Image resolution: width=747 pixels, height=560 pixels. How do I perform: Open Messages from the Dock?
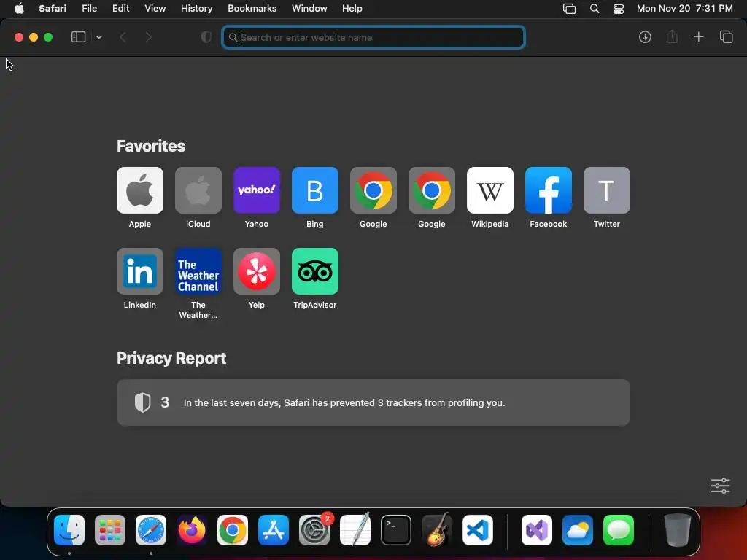[x=619, y=529]
